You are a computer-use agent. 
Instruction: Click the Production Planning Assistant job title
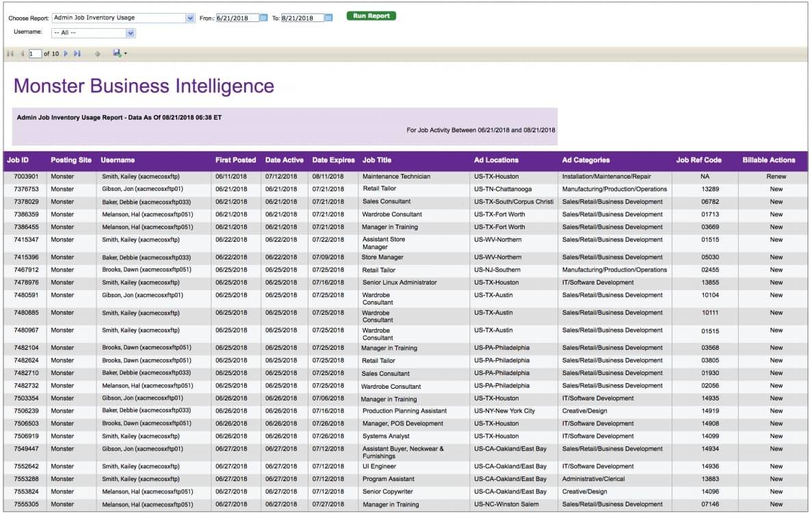(404, 411)
